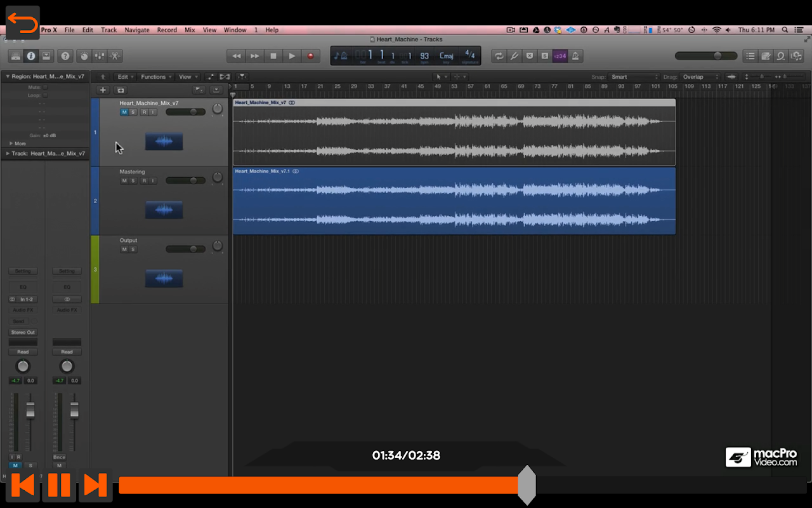The image size is (812, 508).
Task: Pause the video playback
Action: click(x=59, y=485)
